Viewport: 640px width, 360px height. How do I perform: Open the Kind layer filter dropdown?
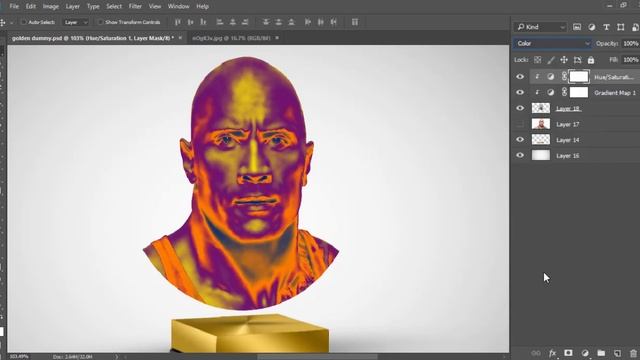(x=540, y=27)
